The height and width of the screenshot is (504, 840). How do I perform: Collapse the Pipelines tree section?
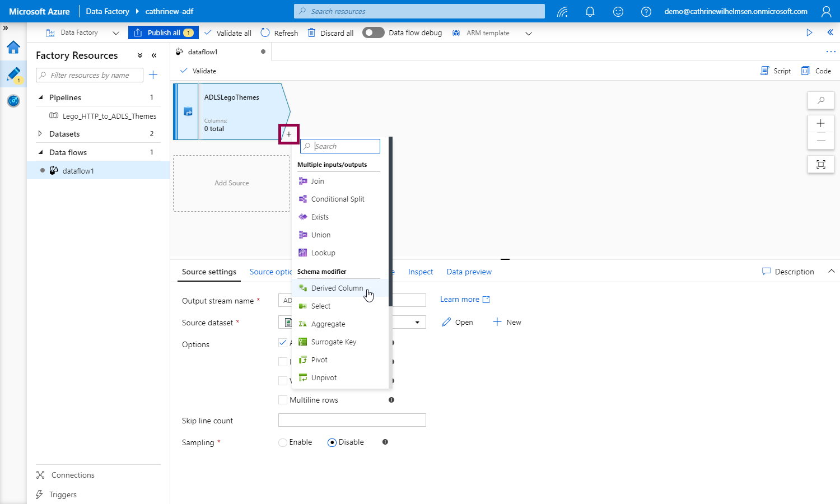coord(40,97)
